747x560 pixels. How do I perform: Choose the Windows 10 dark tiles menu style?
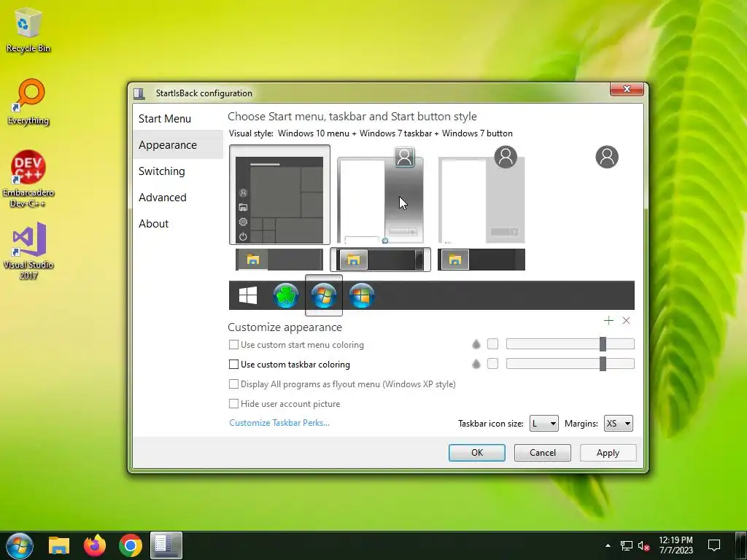[x=279, y=195]
